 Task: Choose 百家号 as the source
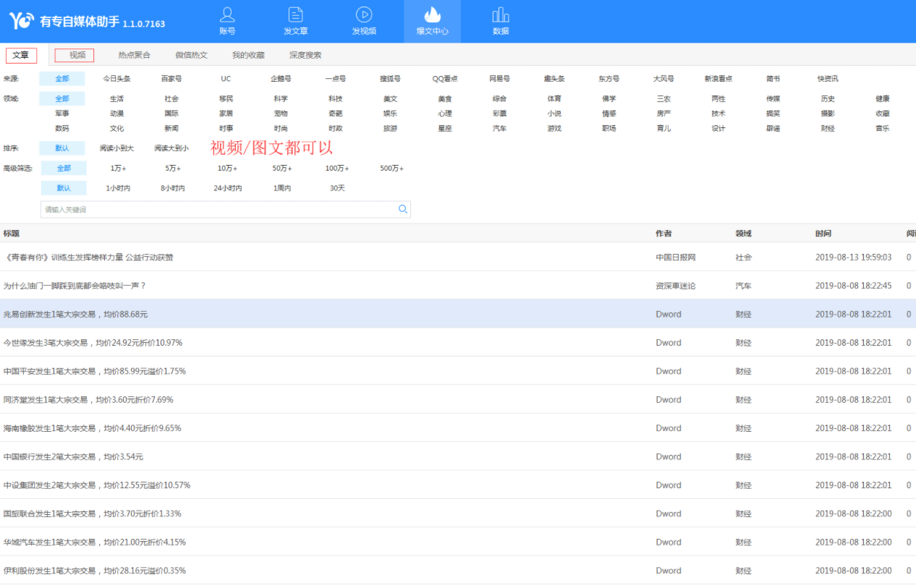171,79
